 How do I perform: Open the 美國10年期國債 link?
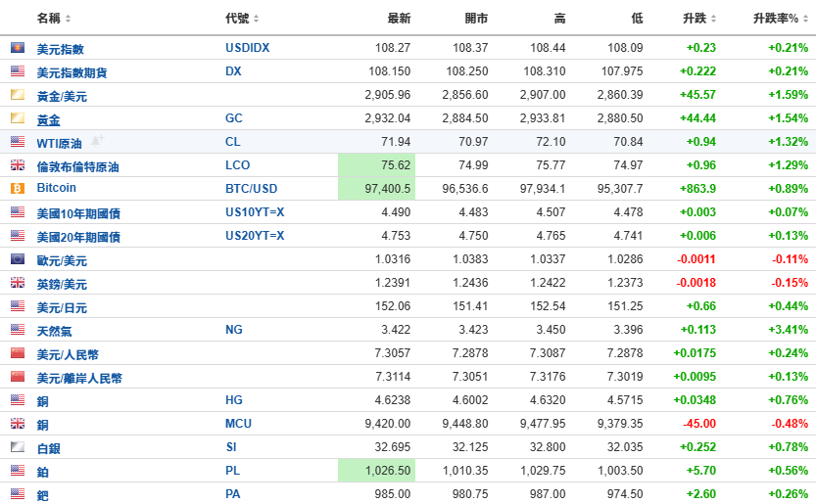pos(78,213)
